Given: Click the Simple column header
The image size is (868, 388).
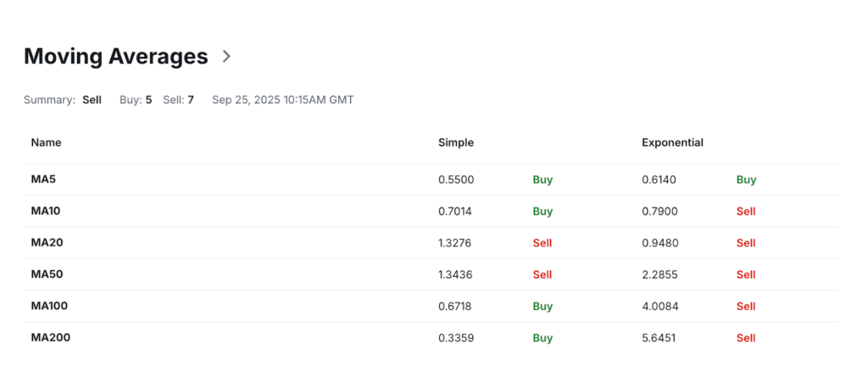Looking at the screenshot, I should (456, 142).
